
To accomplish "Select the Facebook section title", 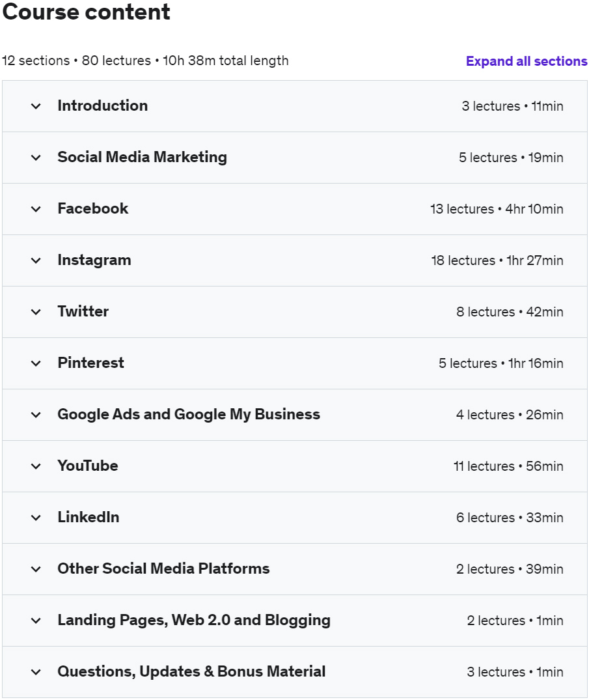I will (93, 208).
